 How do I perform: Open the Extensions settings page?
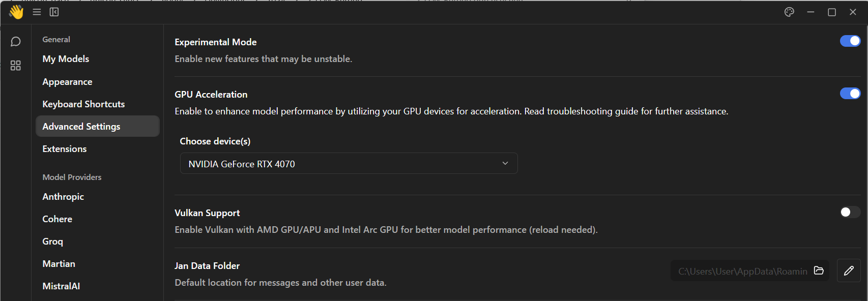[65, 149]
